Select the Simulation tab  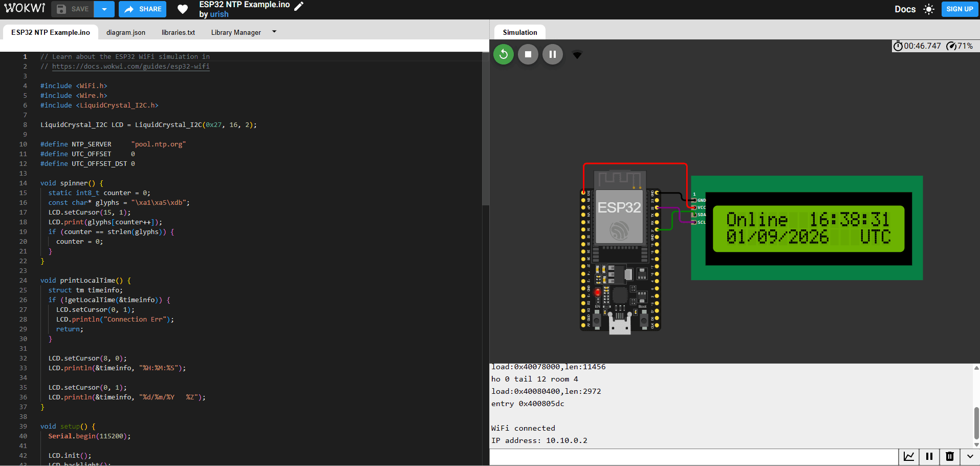(520, 32)
